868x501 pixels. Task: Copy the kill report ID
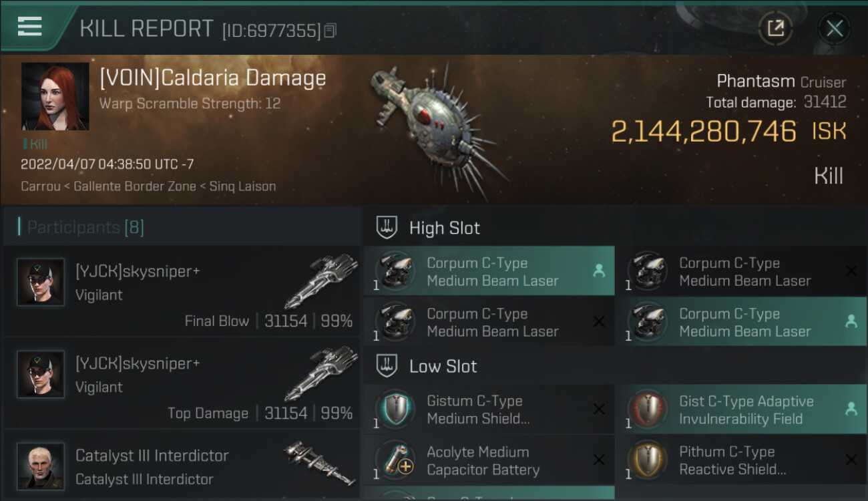pyautogui.click(x=331, y=30)
